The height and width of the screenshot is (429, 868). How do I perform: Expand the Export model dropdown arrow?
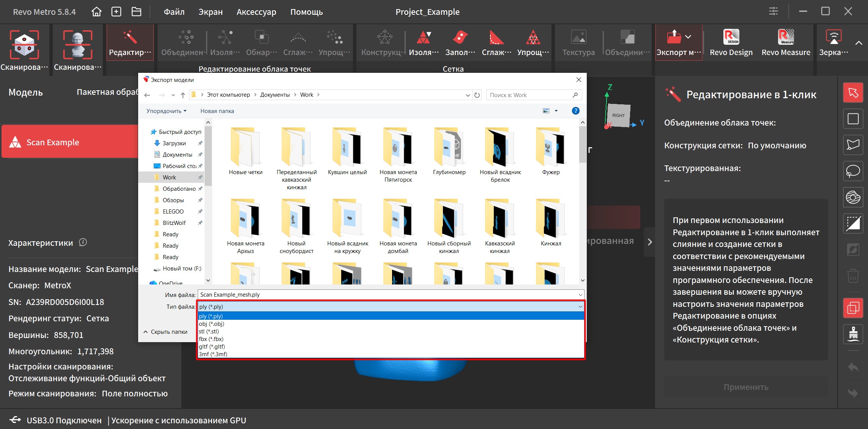(688, 37)
